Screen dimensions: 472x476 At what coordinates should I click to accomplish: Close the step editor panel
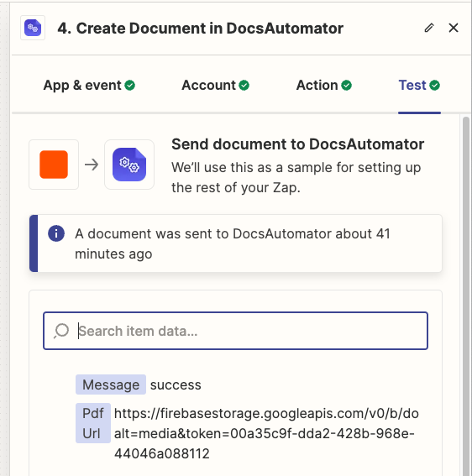click(454, 28)
